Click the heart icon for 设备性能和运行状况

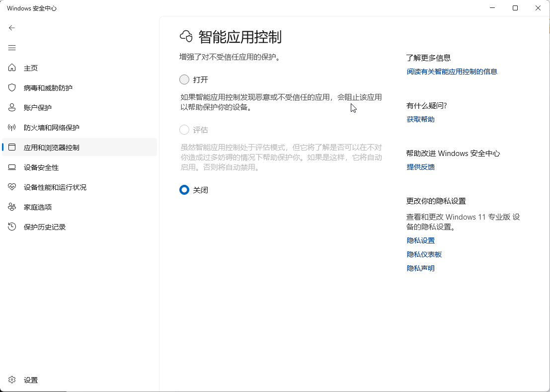(x=12, y=187)
